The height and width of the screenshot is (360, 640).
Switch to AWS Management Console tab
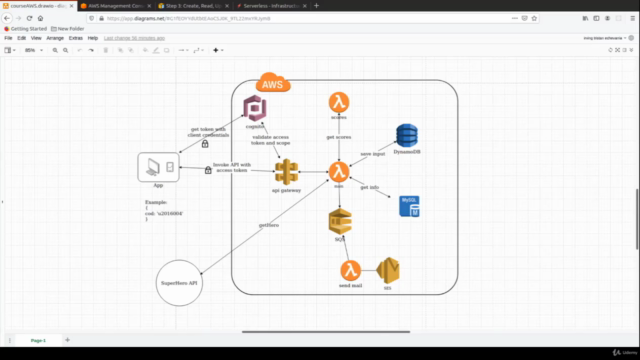pyautogui.click(x=116, y=6)
